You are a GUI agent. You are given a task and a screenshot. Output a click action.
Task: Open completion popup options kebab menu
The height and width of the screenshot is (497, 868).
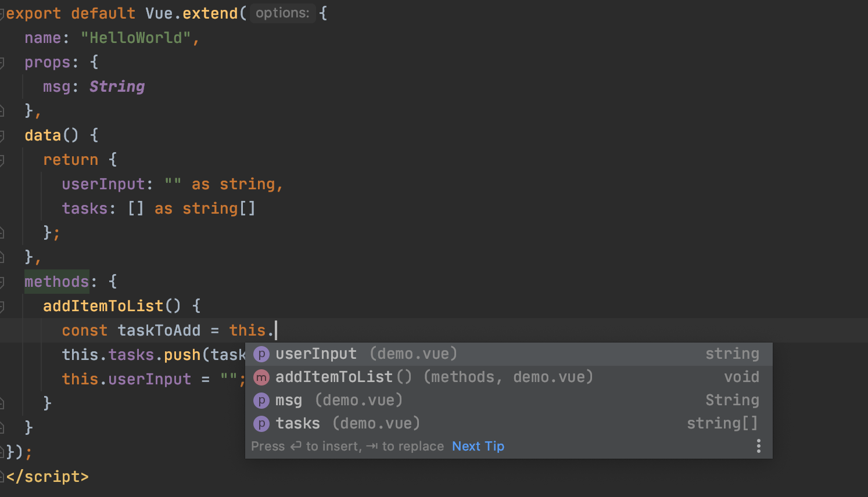click(758, 446)
